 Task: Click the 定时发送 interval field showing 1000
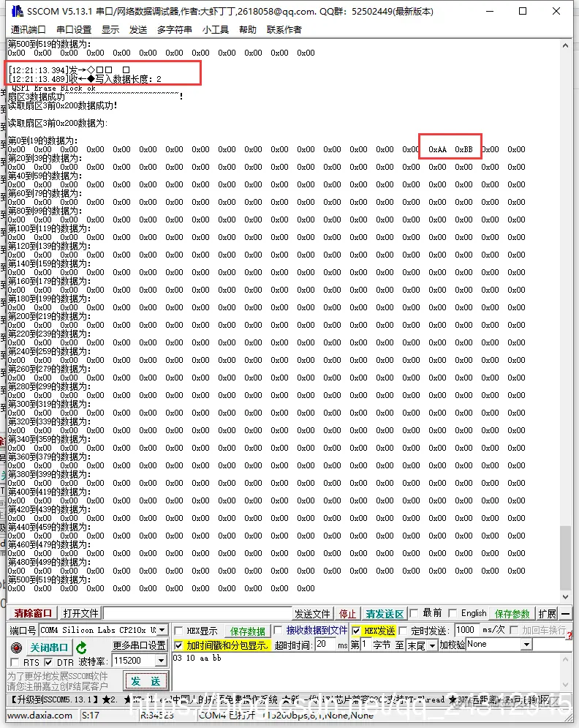[467, 630]
